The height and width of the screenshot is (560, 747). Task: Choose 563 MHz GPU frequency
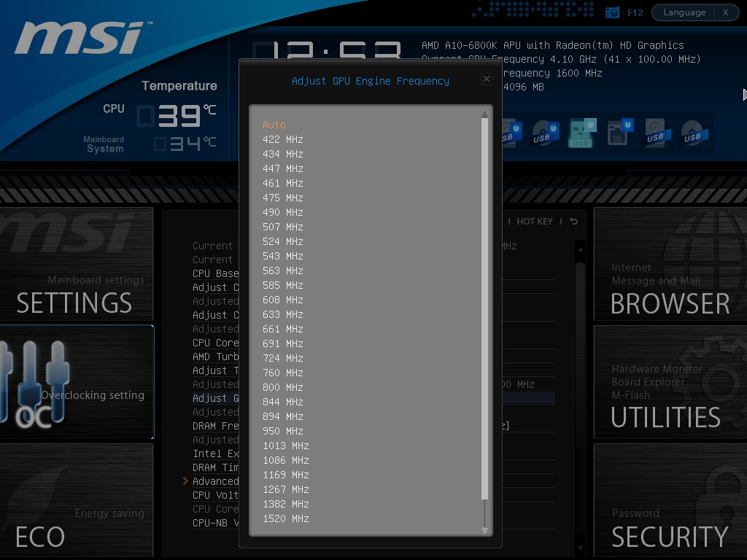[x=282, y=271]
